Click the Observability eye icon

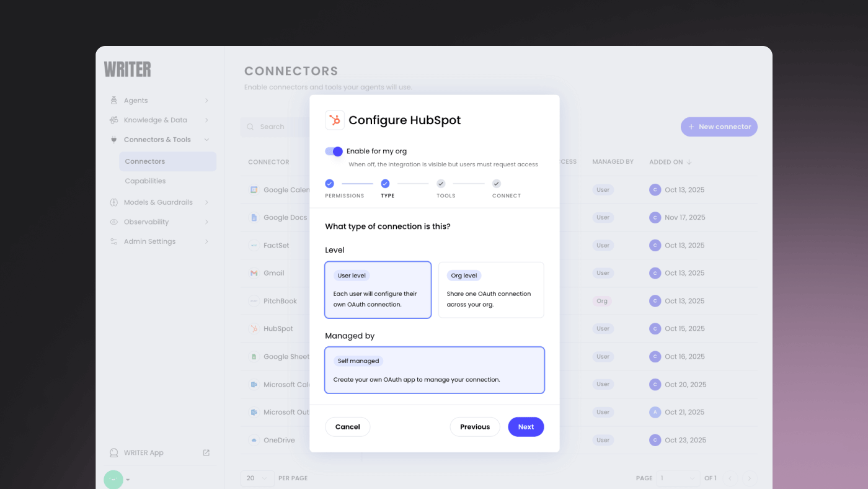pyautogui.click(x=114, y=222)
